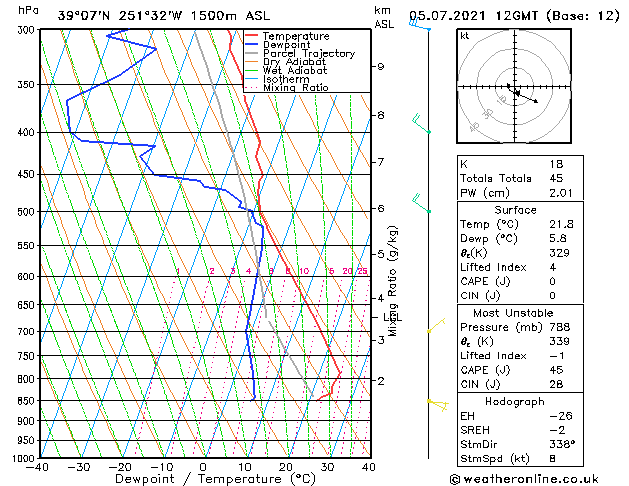This screenshot has width=629, height=486.
Task: Click the '850' hPa pressure axis label
Action: [27, 401]
